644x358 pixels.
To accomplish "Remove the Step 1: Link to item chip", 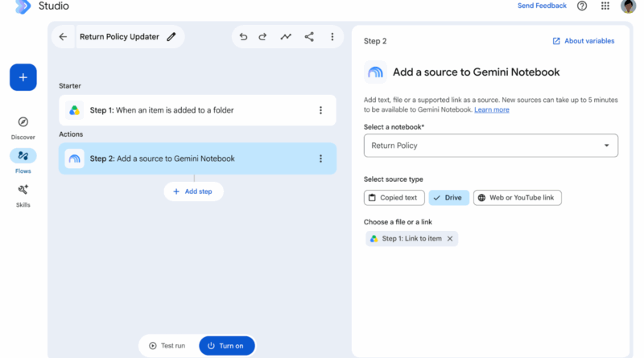I will pos(450,238).
